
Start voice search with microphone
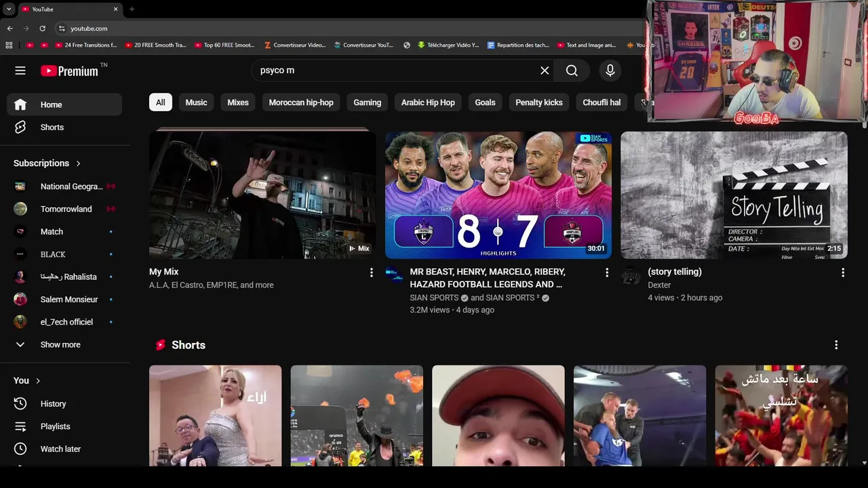coord(610,70)
